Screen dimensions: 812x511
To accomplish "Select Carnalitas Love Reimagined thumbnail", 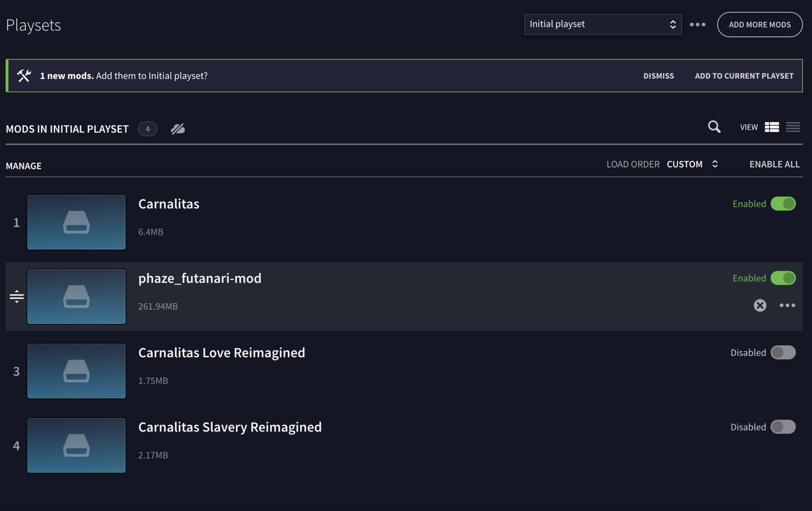I will pos(77,371).
